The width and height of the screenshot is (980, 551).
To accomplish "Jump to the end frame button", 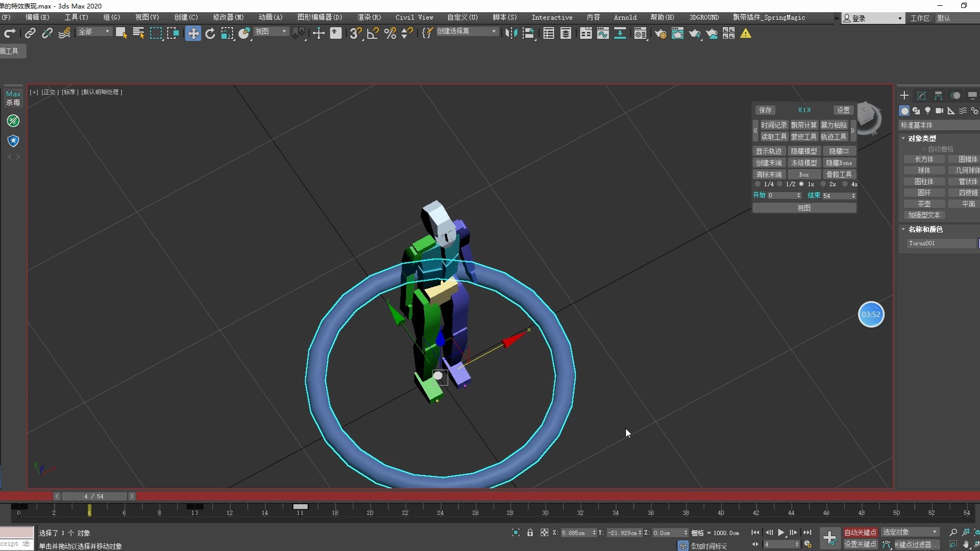I will pyautogui.click(x=808, y=532).
